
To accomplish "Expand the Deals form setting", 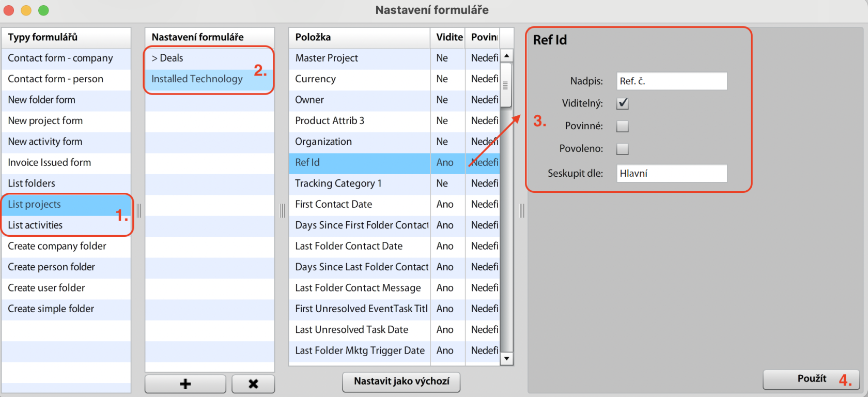I will point(154,58).
